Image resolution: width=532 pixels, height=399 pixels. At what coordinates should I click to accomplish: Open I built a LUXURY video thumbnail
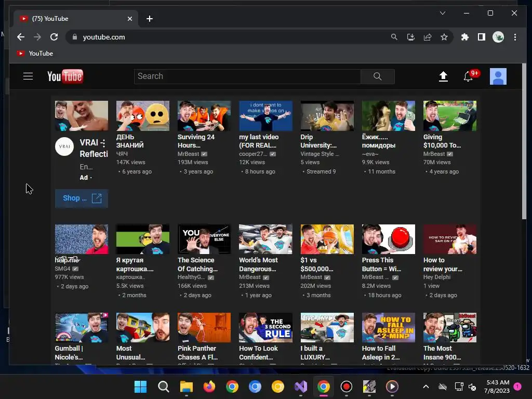click(327, 327)
